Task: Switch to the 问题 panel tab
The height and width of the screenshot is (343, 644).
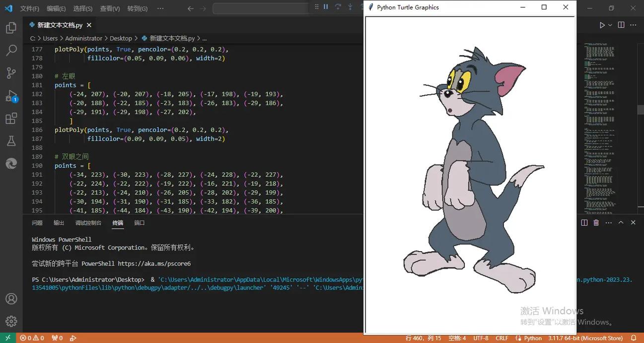Action: pyautogui.click(x=37, y=223)
